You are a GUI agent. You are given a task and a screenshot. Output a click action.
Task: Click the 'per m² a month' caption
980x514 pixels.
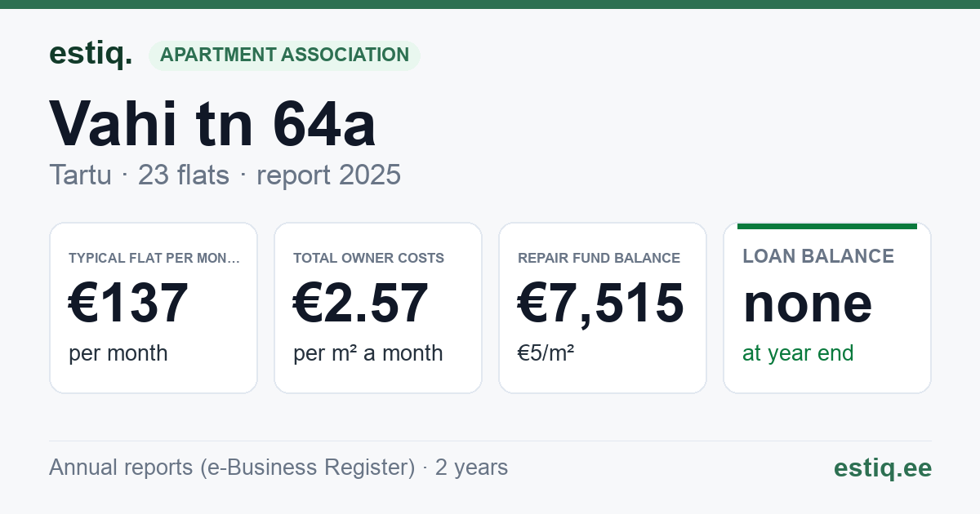click(367, 353)
